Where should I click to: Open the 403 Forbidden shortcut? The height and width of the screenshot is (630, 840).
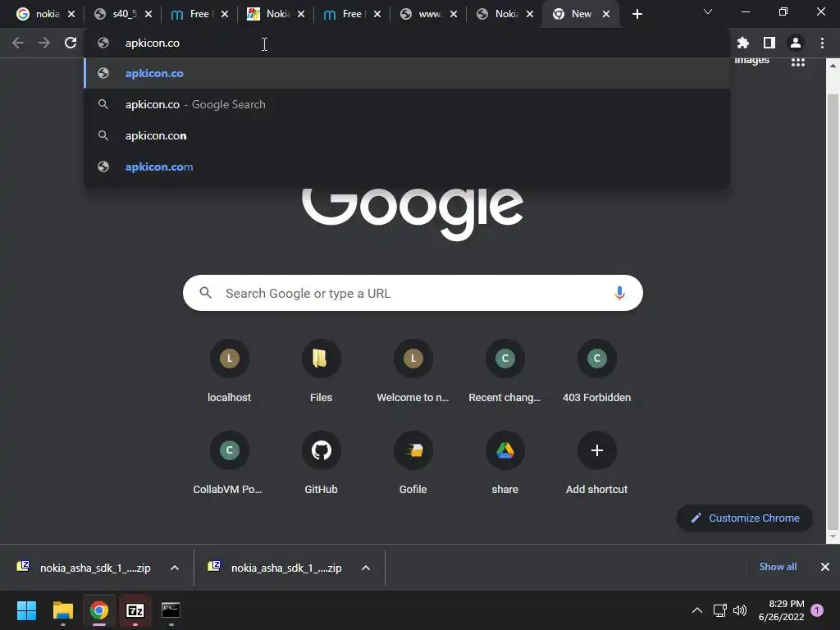[597, 372]
